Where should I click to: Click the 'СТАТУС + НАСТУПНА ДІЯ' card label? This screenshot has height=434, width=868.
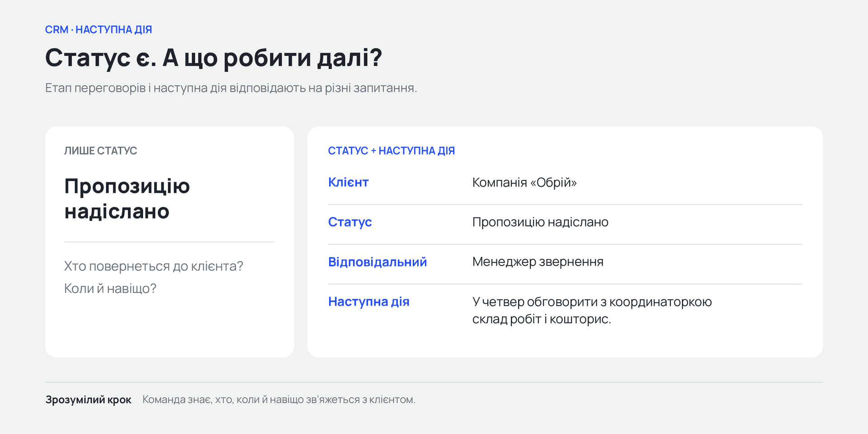(392, 151)
